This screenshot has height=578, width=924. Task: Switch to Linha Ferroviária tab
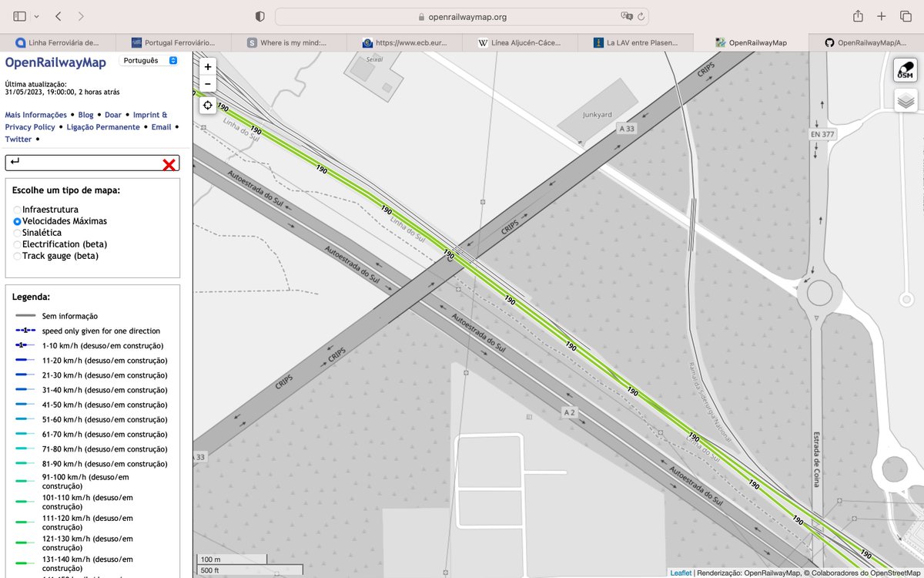[x=58, y=43]
